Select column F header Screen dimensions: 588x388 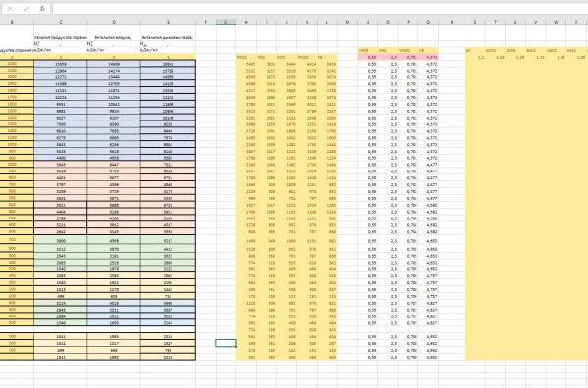[x=206, y=22]
